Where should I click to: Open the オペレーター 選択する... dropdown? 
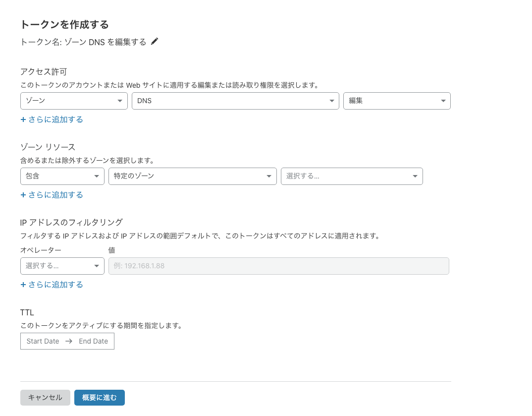62,266
